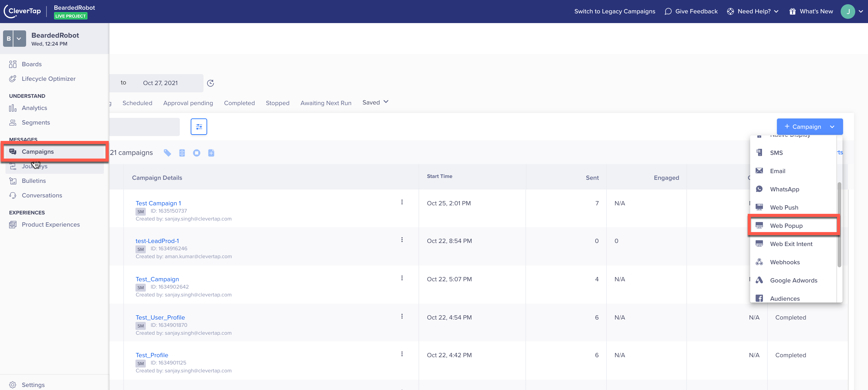This screenshot has width=868, height=390.
Task: Click the refresh date range icon
Action: pos(210,83)
